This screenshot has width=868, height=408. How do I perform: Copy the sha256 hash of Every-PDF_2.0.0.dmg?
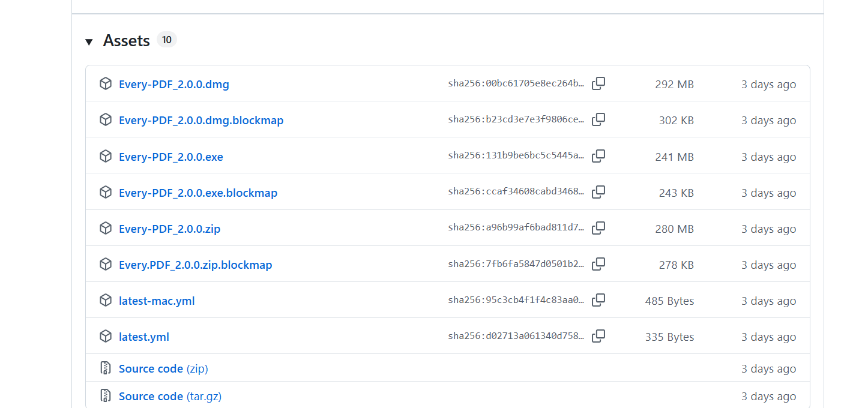pos(598,83)
